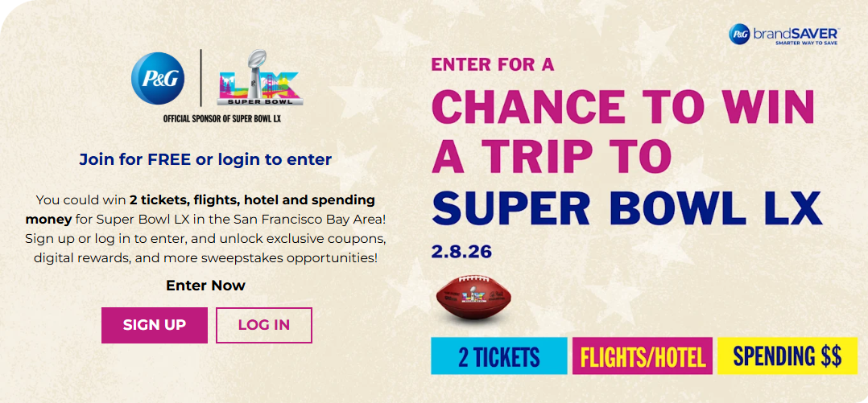Click the blue P&G circle logo
The image size is (868, 403).
[158, 77]
